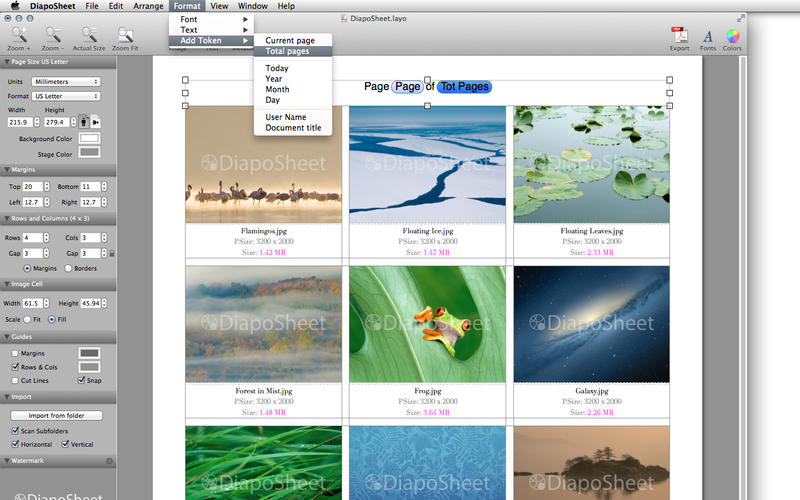Click the Stage Color swatch

(89, 153)
